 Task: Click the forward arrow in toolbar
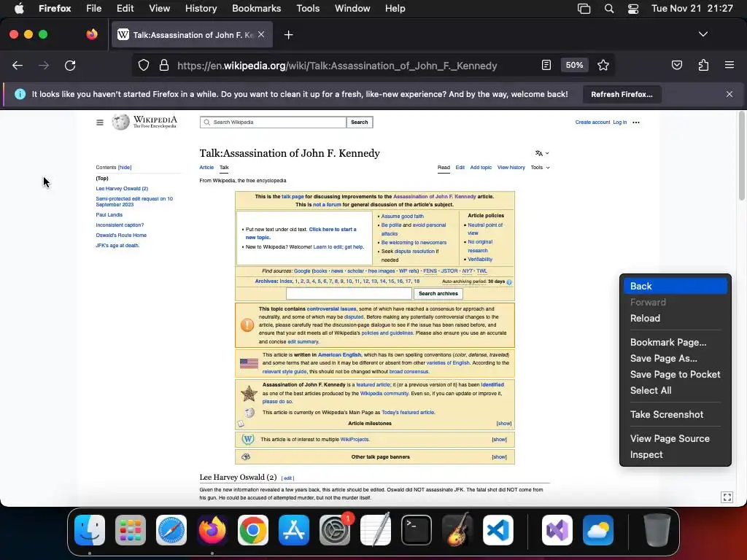[x=44, y=66]
